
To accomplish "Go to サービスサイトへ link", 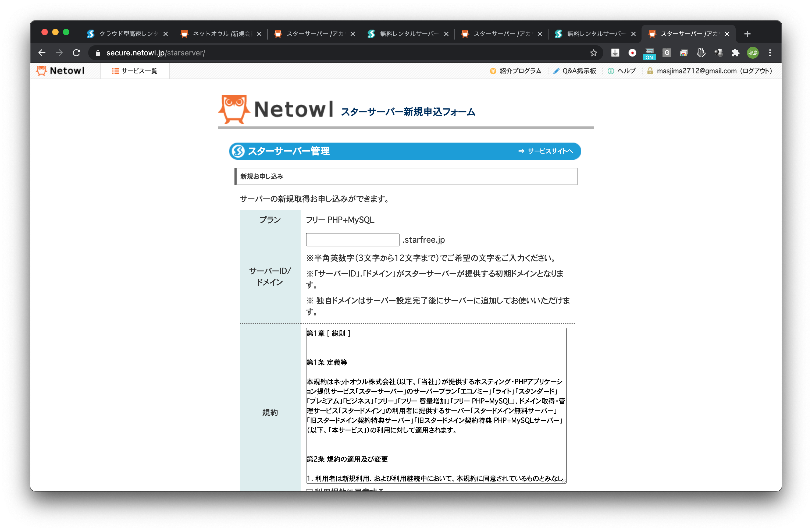I will (546, 151).
